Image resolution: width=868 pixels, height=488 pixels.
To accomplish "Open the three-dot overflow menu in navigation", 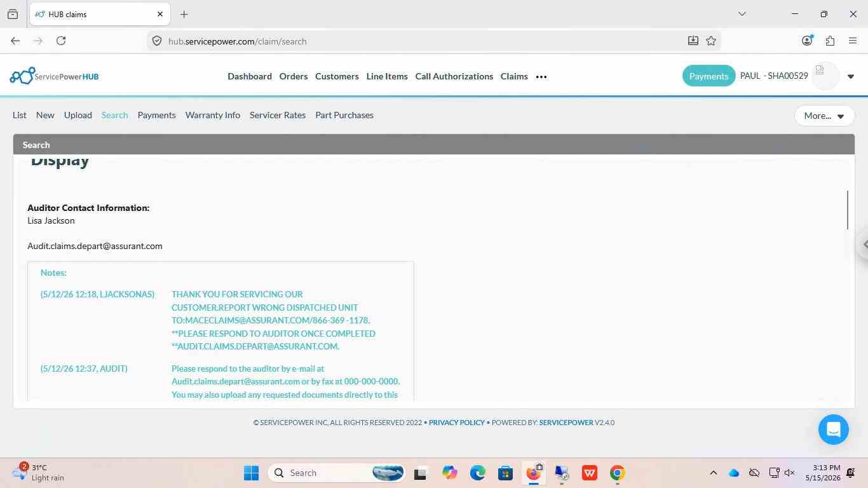I will (541, 77).
